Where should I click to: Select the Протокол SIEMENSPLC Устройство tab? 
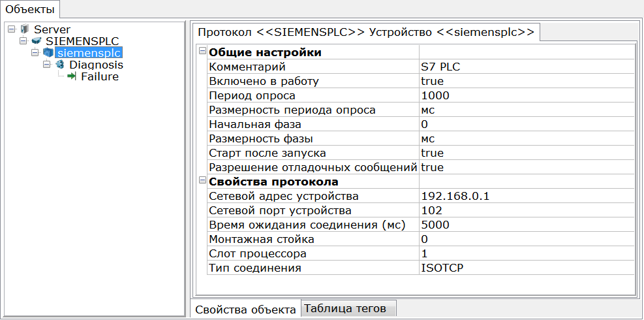tap(366, 31)
